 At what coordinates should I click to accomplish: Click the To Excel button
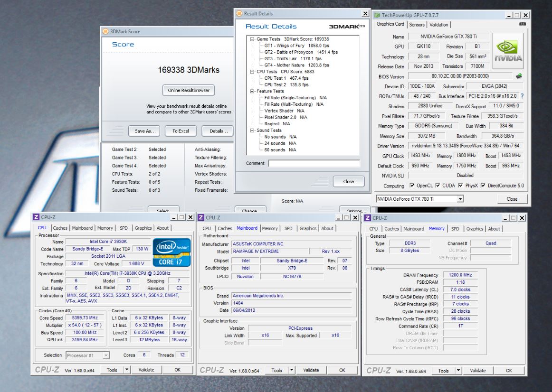181,131
